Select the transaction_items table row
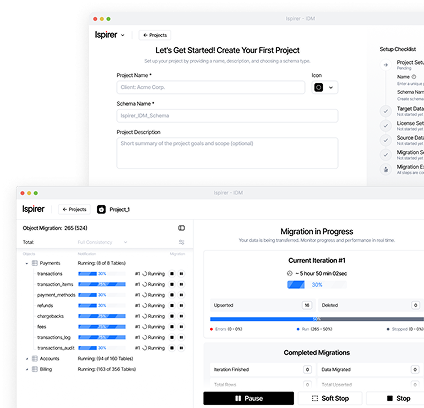424x408 pixels. (x=110, y=284)
